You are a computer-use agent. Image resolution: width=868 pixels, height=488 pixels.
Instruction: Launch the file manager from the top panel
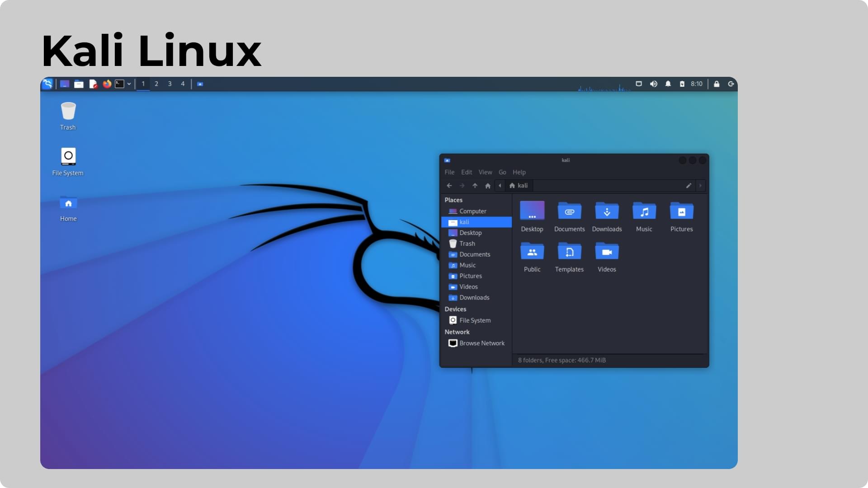coord(79,84)
